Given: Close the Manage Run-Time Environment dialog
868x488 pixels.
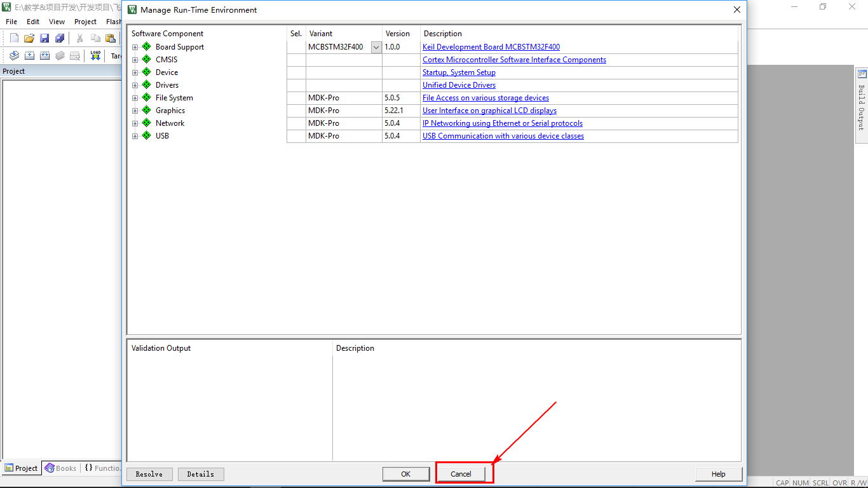Looking at the screenshot, I should pos(737,10).
